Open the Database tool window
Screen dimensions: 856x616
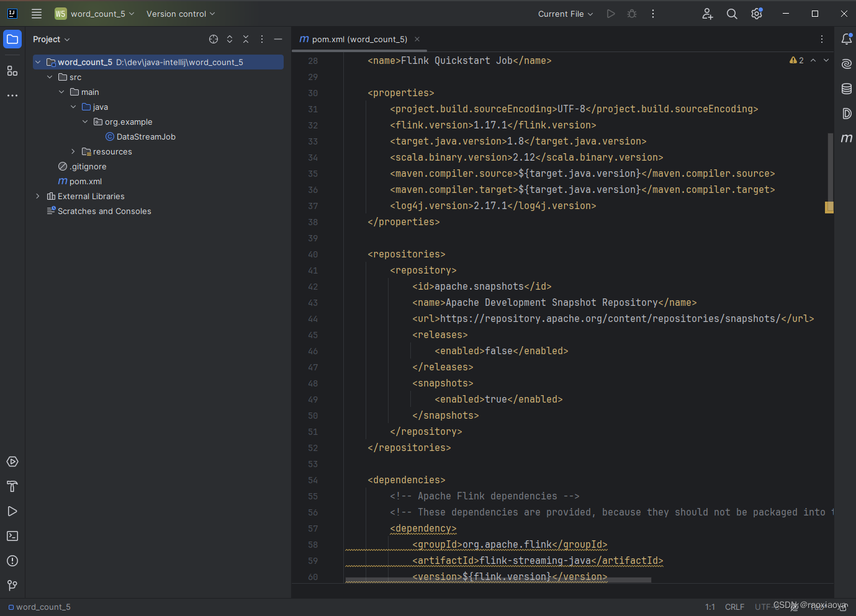pos(846,89)
